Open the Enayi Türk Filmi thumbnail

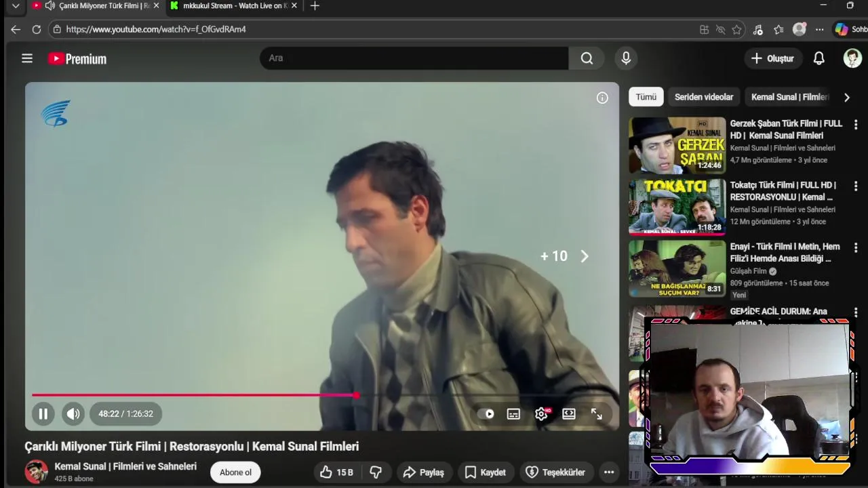[x=677, y=268]
